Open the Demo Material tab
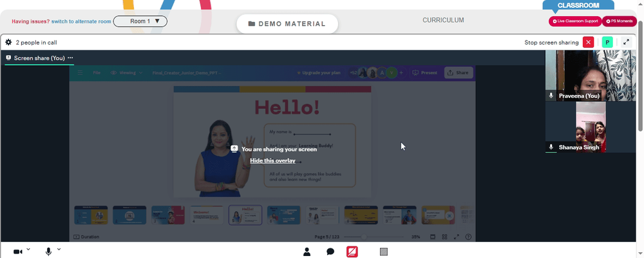The width and height of the screenshot is (644, 258). click(287, 24)
